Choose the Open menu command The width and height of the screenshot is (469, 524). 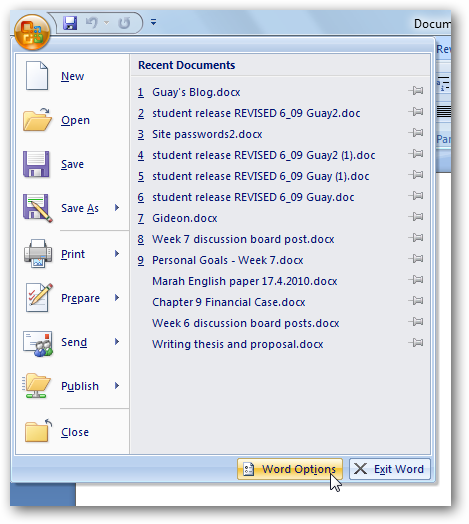pos(73,120)
